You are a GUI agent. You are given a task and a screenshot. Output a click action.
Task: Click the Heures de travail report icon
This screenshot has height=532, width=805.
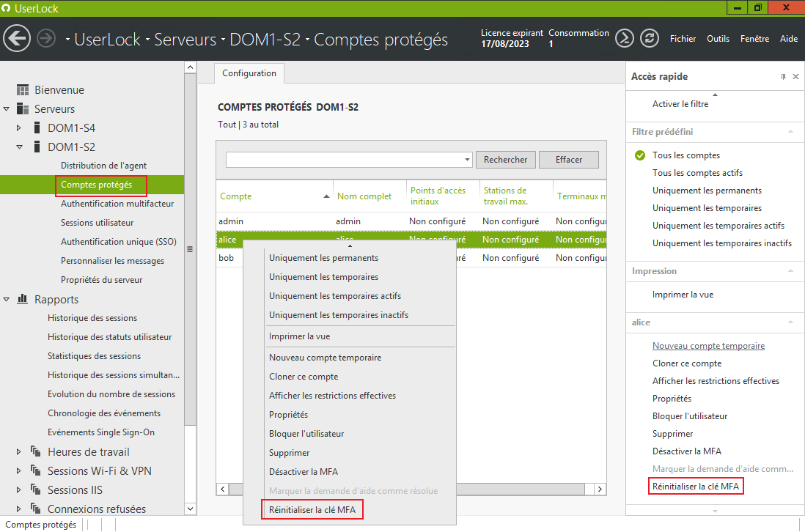coord(35,451)
